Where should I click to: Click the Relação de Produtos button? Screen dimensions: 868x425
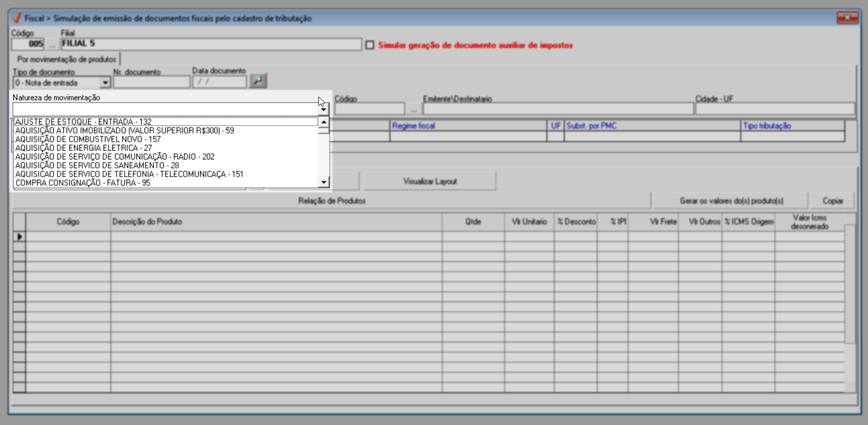pos(332,201)
